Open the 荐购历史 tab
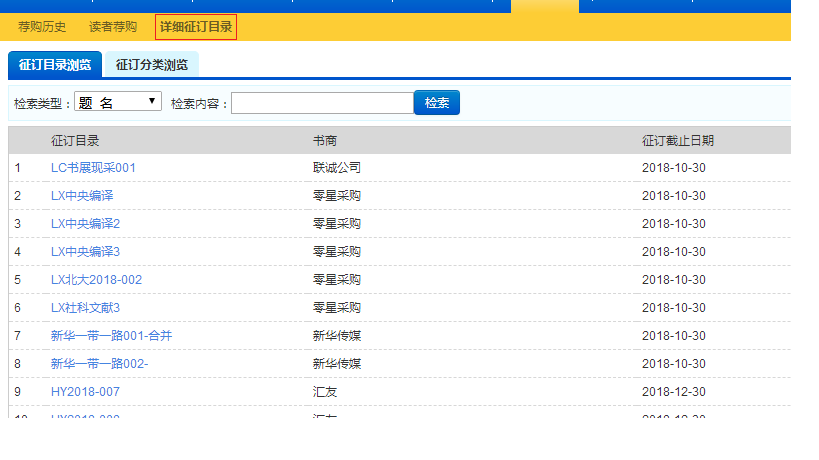 (42, 27)
